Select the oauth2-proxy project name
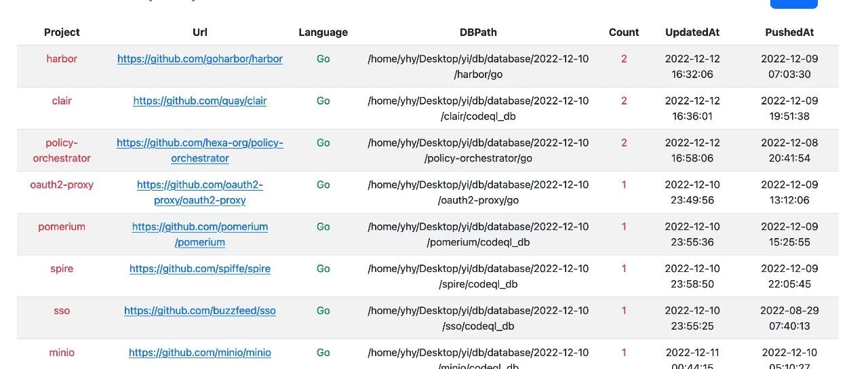868x369 pixels. (62, 185)
